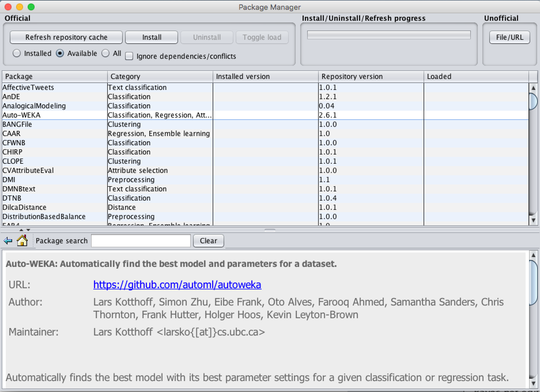Screen dimensions: 540x392
Task: Select the Installed radio button
Action: click(17, 53)
